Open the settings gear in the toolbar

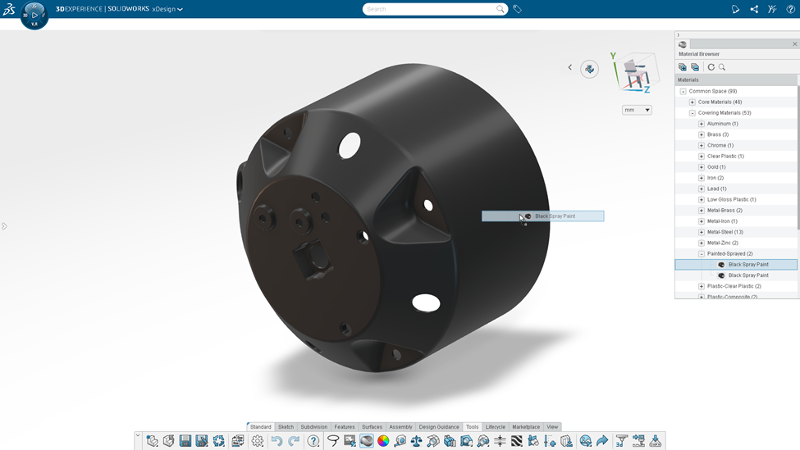coord(257,441)
